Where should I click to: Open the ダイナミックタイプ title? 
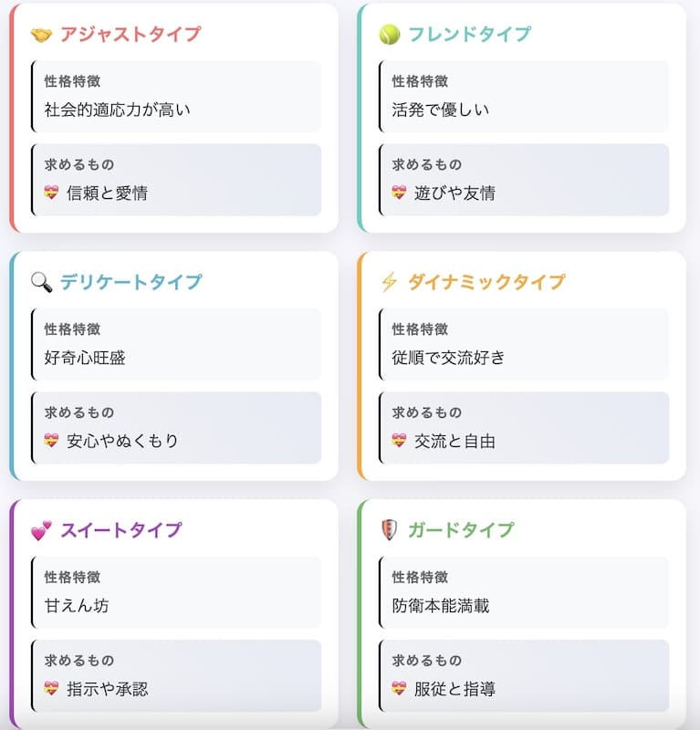[x=486, y=282]
